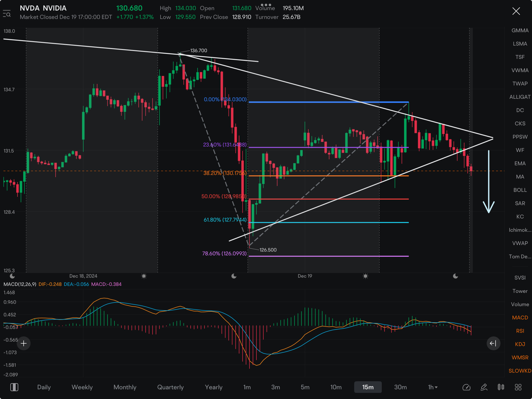
Task: Close the chart view with X
Action: click(516, 11)
